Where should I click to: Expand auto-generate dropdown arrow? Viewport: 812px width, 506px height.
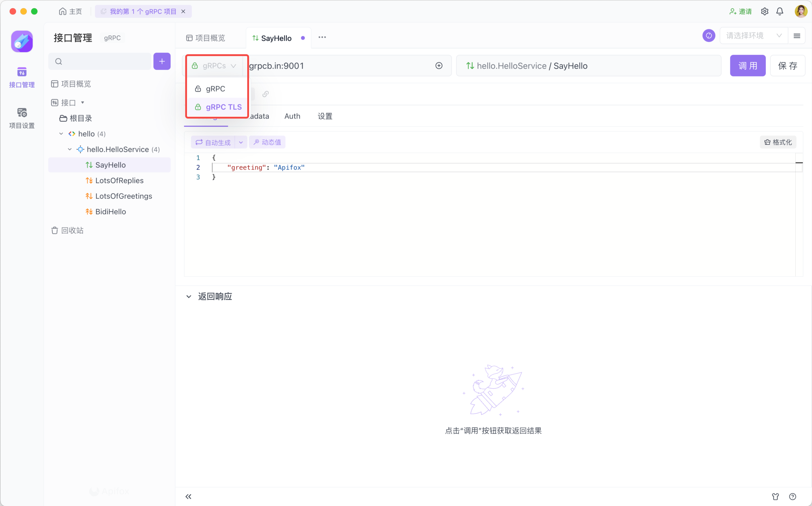(241, 142)
